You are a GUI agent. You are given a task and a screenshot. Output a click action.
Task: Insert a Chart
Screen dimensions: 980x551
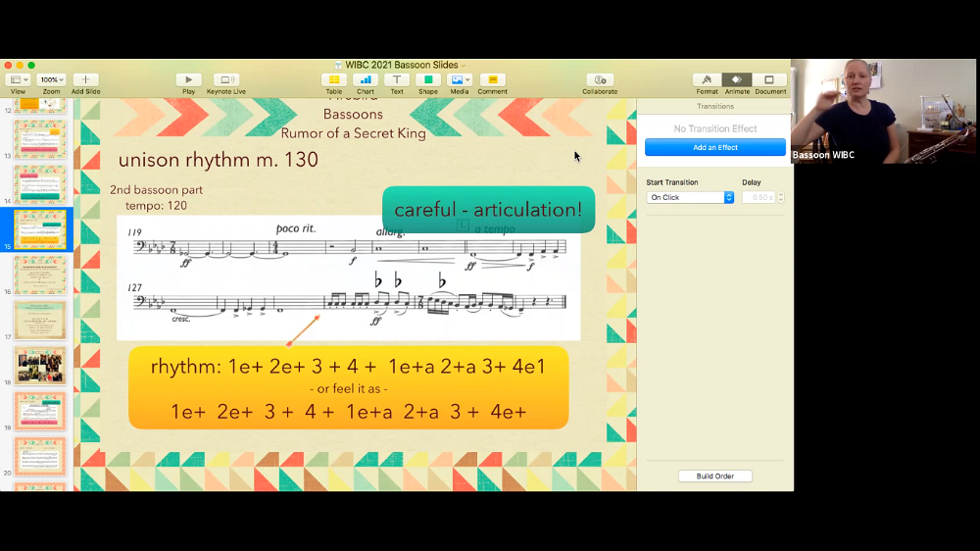click(365, 80)
